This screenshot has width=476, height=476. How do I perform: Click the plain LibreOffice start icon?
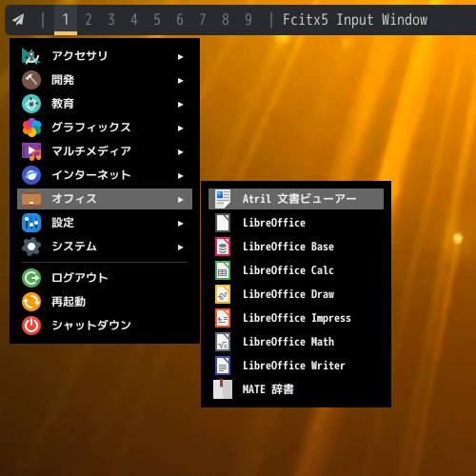223,223
